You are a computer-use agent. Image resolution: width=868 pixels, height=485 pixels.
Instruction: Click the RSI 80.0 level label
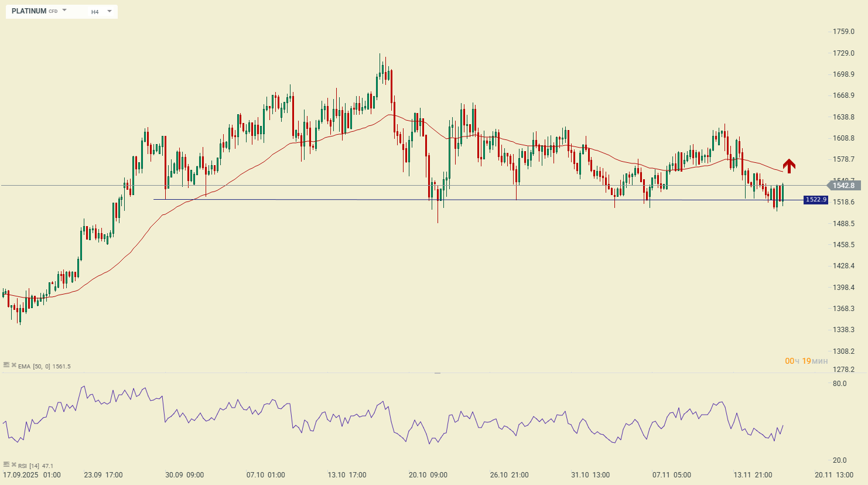click(840, 384)
